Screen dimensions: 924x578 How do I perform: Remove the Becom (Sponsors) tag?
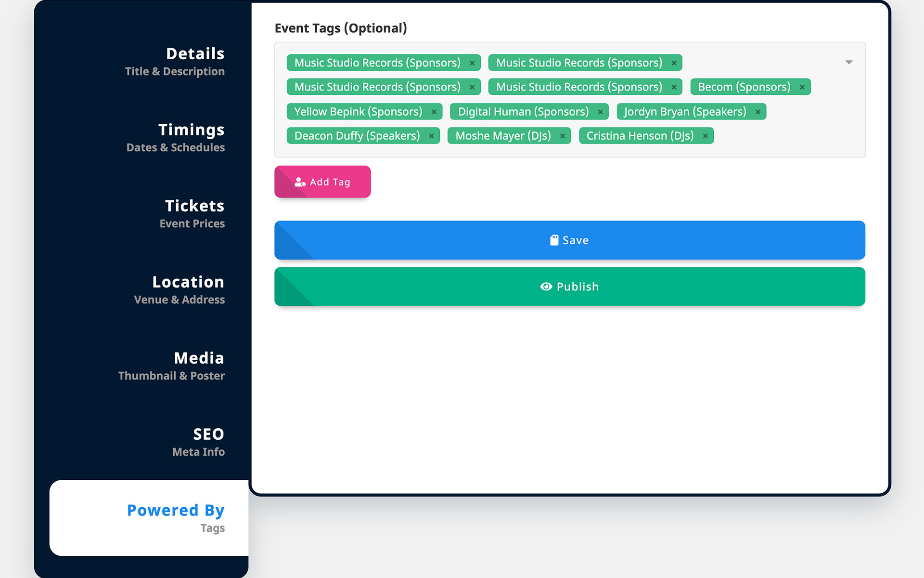coord(802,87)
